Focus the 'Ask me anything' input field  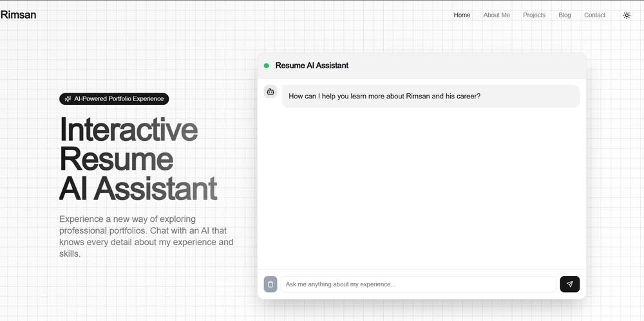point(419,284)
